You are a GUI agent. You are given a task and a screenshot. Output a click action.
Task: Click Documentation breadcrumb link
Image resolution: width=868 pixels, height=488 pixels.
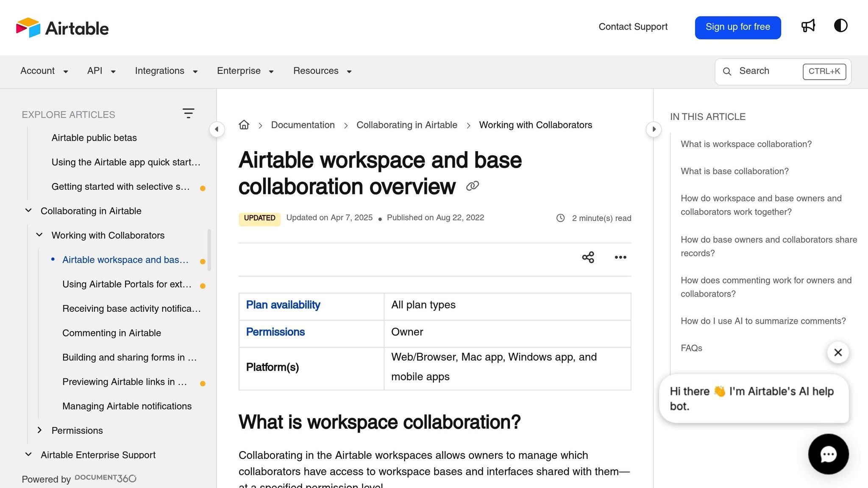(303, 125)
